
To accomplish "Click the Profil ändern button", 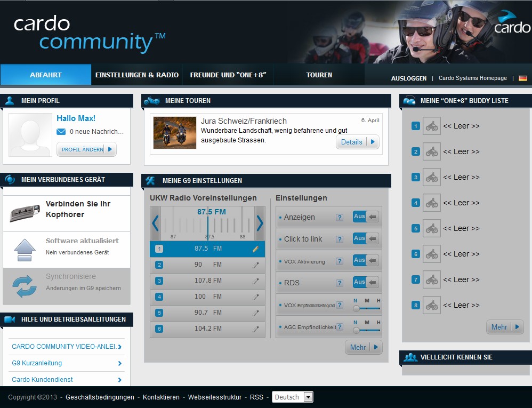I will pos(86,149).
